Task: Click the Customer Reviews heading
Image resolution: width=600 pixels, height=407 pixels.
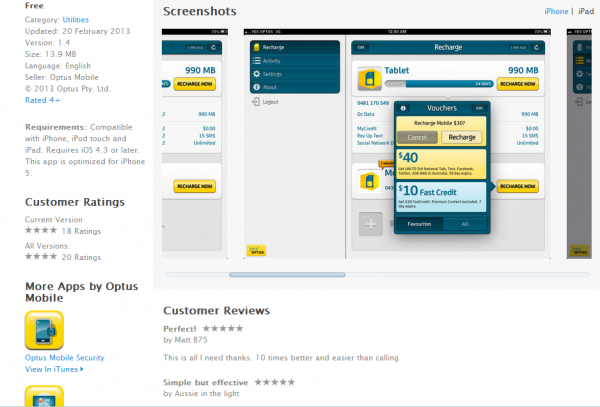Action: (x=217, y=311)
